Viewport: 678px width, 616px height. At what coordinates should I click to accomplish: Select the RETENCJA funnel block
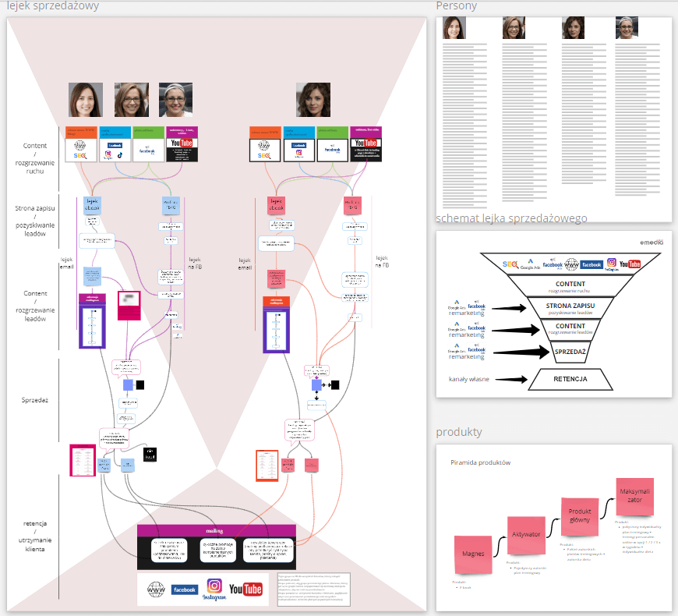click(x=570, y=380)
